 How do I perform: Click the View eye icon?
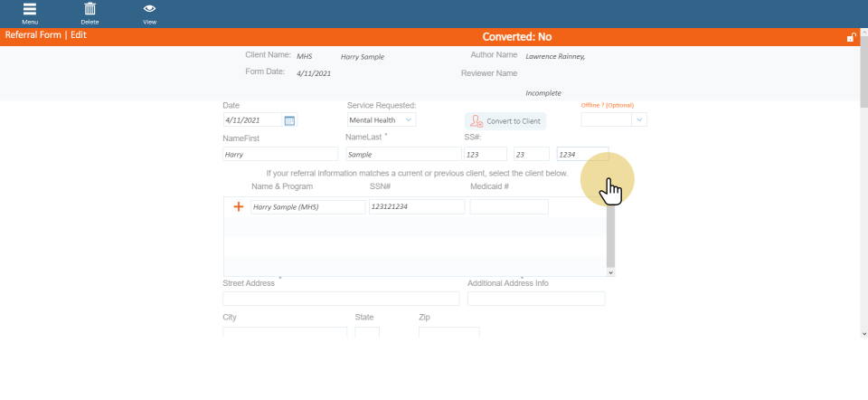click(149, 12)
